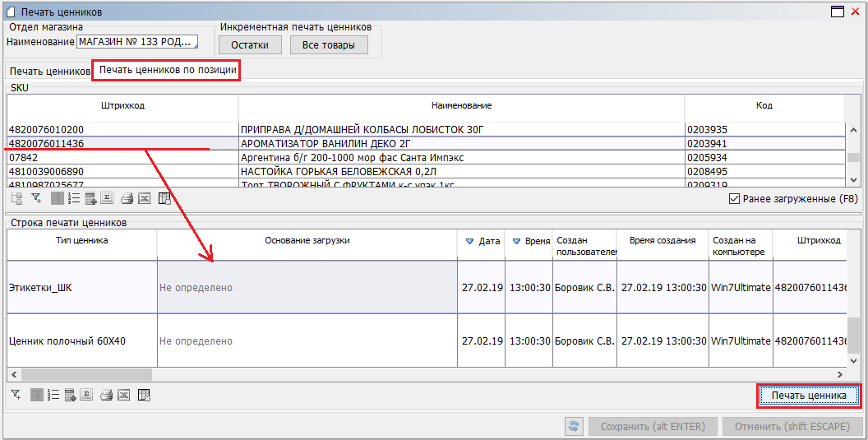
Task: Click sort arrow on 'Время' column header
Action: point(516,241)
